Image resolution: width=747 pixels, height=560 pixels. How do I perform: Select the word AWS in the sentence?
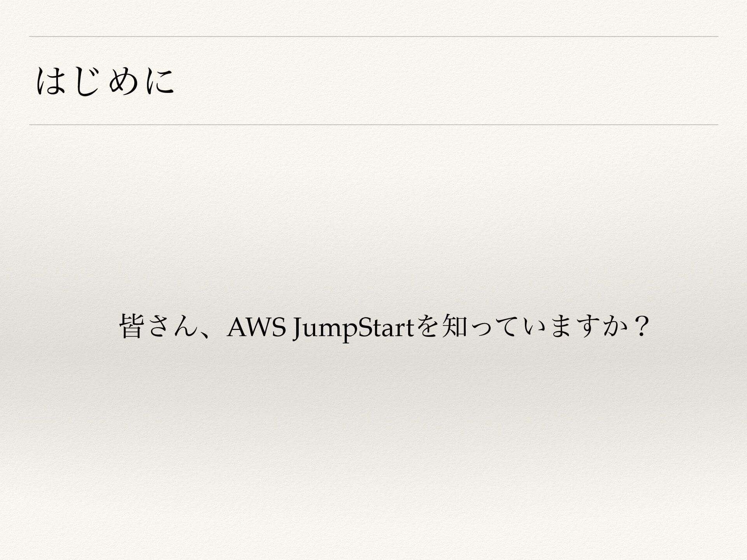point(257,327)
